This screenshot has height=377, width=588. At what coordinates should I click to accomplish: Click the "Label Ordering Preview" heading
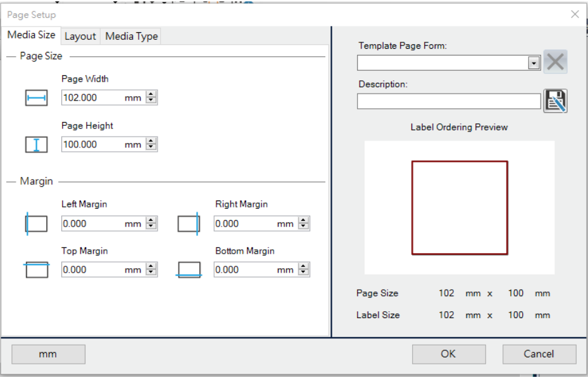click(x=459, y=127)
